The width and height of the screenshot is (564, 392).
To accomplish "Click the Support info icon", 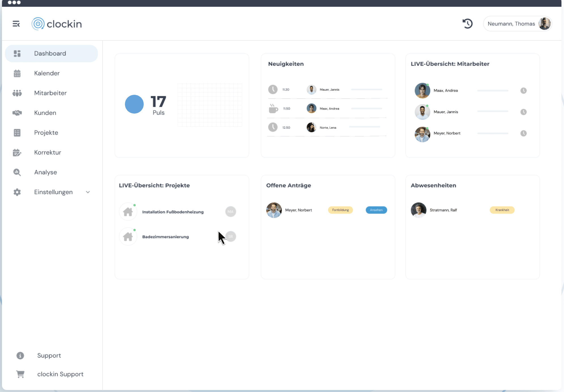I will pos(20,356).
